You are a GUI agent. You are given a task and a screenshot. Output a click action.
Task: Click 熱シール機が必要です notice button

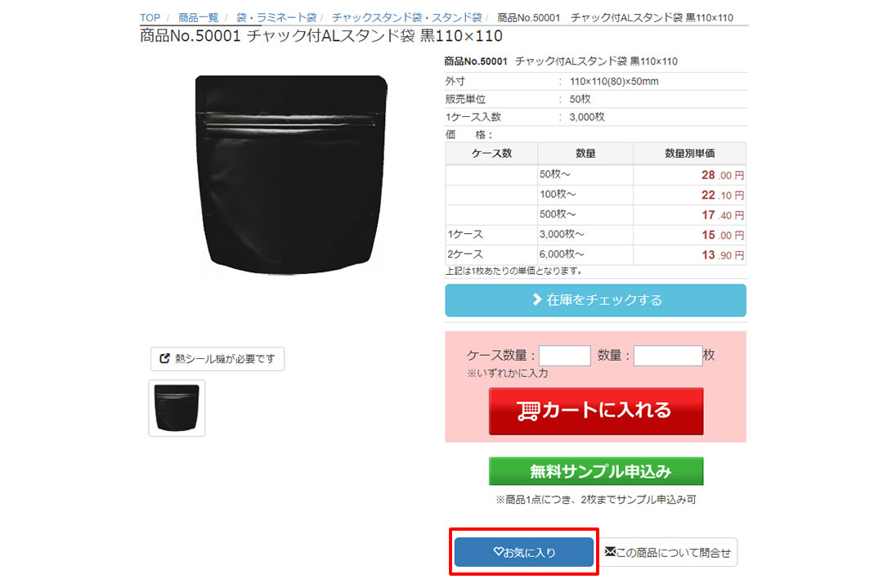(x=217, y=359)
